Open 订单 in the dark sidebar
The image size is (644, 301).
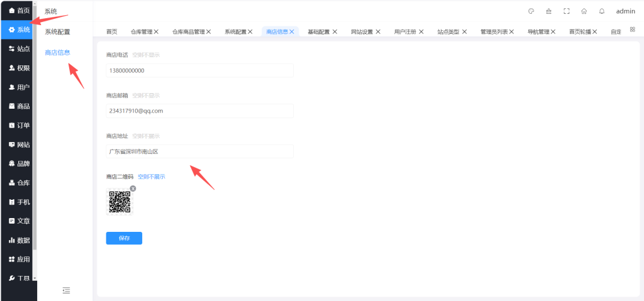(x=18, y=126)
